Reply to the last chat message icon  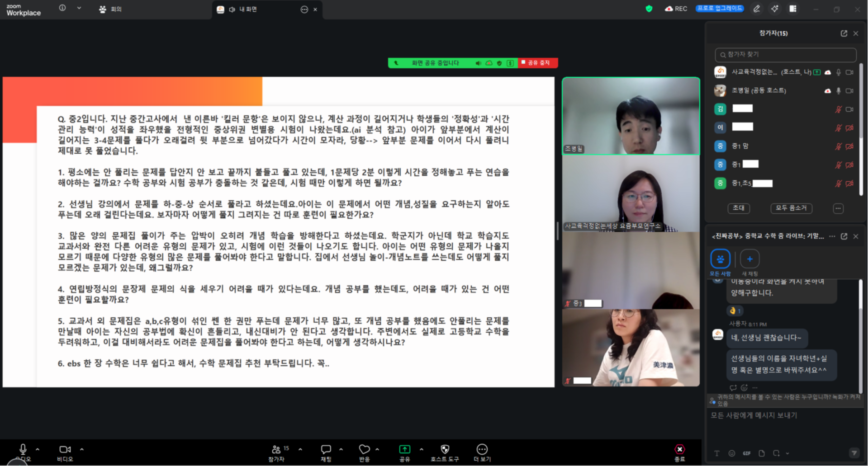pyautogui.click(x=733, y=387)
